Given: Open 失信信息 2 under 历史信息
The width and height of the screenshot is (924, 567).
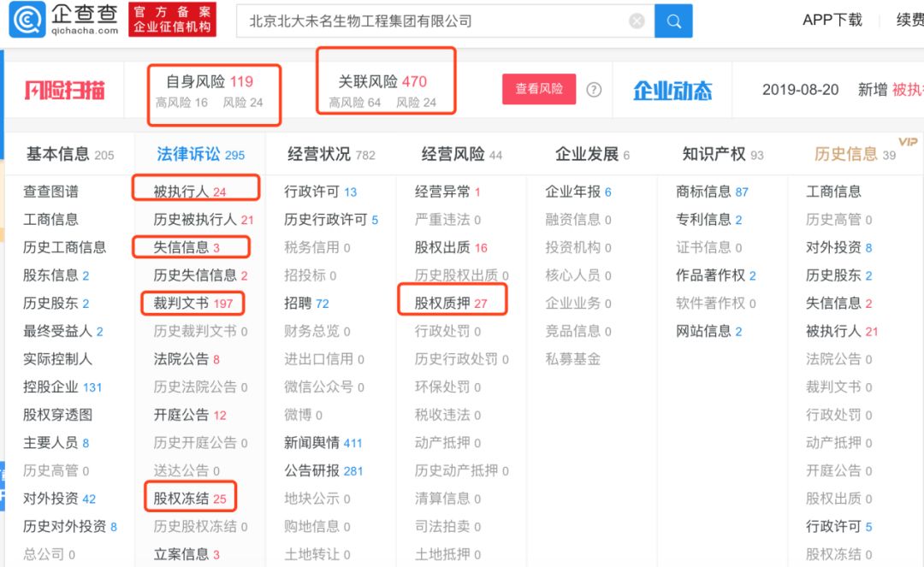Looking at the screenshot, I should click(839, 304).
